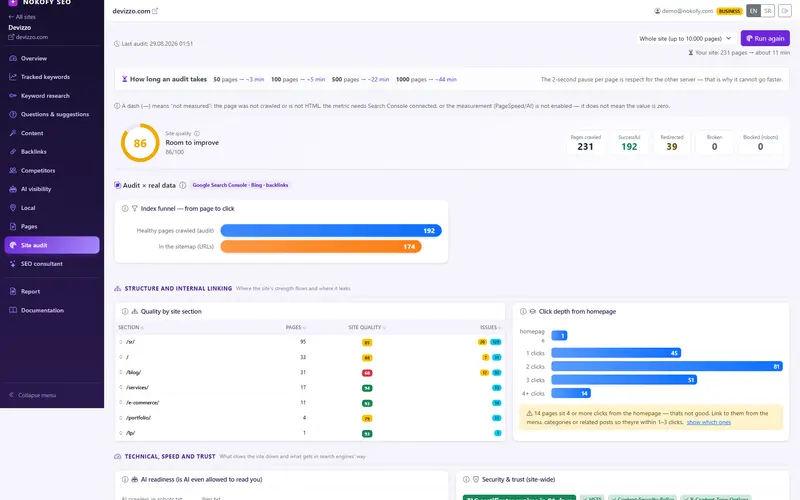This screenshot has height=500, width=800.
Task: Click the shield icon beside Security & trust
Action: tap(476, 480)
